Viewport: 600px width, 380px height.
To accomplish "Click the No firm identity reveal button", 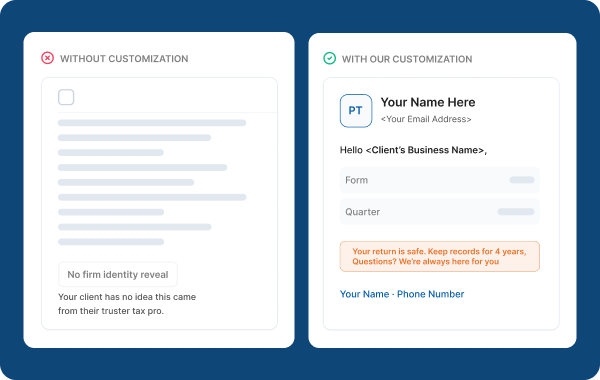I will (118, 274).
